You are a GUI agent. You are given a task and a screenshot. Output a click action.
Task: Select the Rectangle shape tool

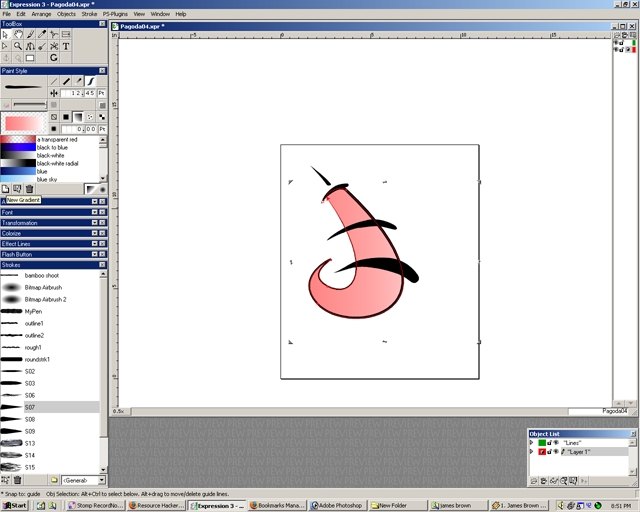pos(30,58)
